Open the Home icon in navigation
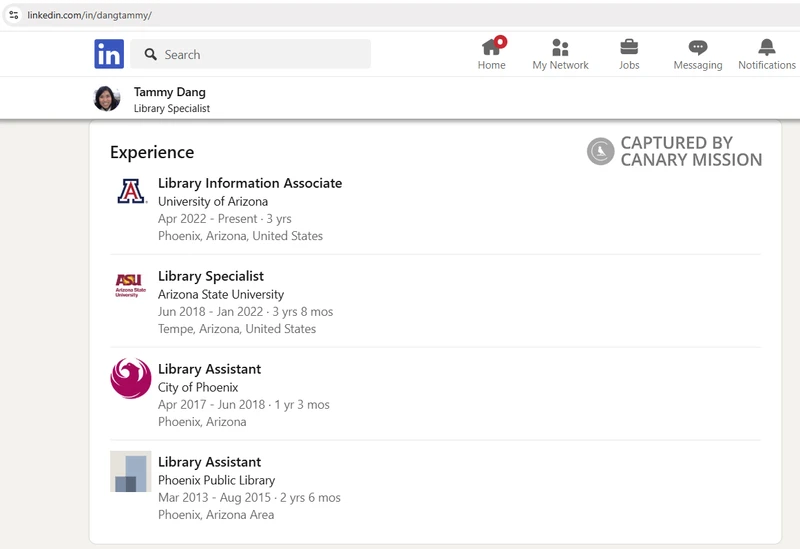The height and width of the screenshot is (549, 800). [x=491, y=47]
